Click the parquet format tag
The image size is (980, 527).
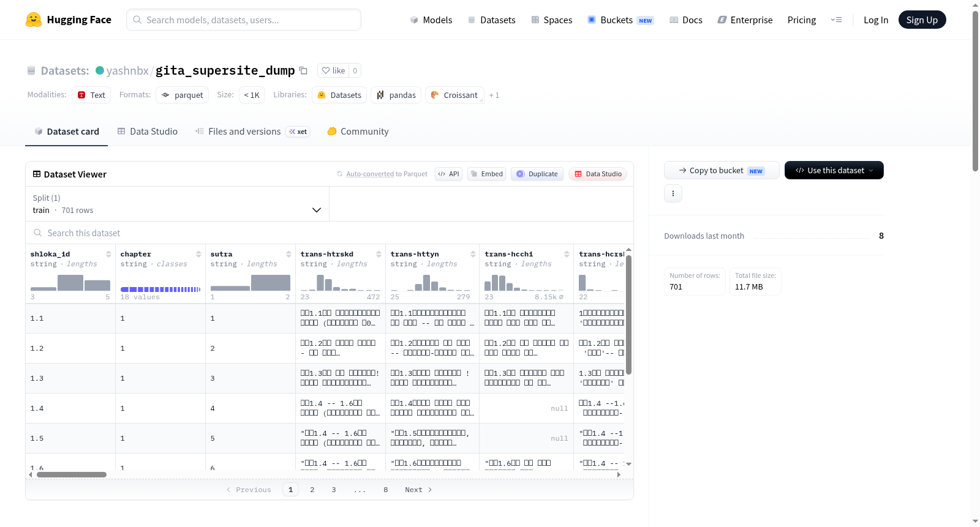183,95
